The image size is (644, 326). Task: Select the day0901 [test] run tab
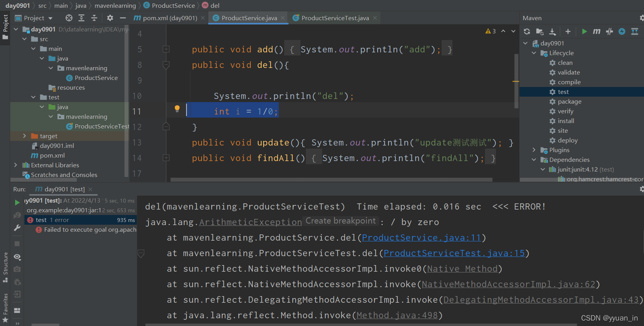[x=64, y=189]
